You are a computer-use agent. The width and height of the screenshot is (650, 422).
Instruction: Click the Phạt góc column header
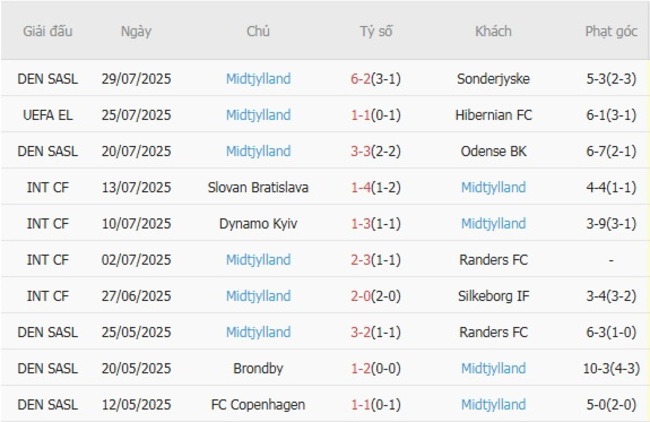(611, 31)
